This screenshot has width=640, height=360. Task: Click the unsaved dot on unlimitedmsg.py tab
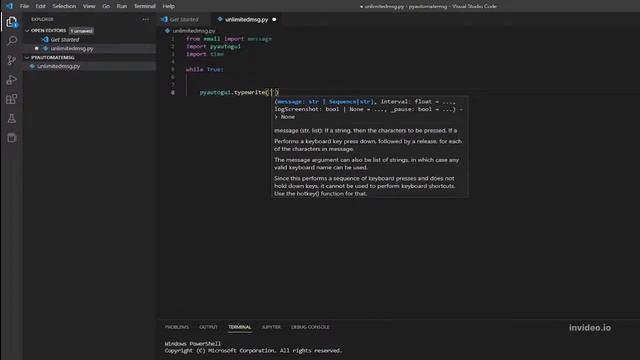(274, 19)
